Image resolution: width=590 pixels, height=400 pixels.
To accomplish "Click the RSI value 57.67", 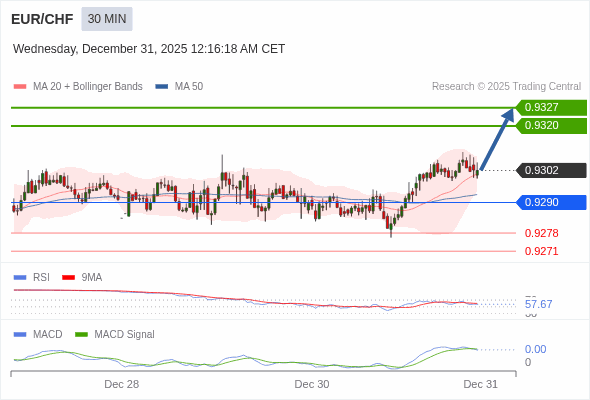I will pos(538,304).
